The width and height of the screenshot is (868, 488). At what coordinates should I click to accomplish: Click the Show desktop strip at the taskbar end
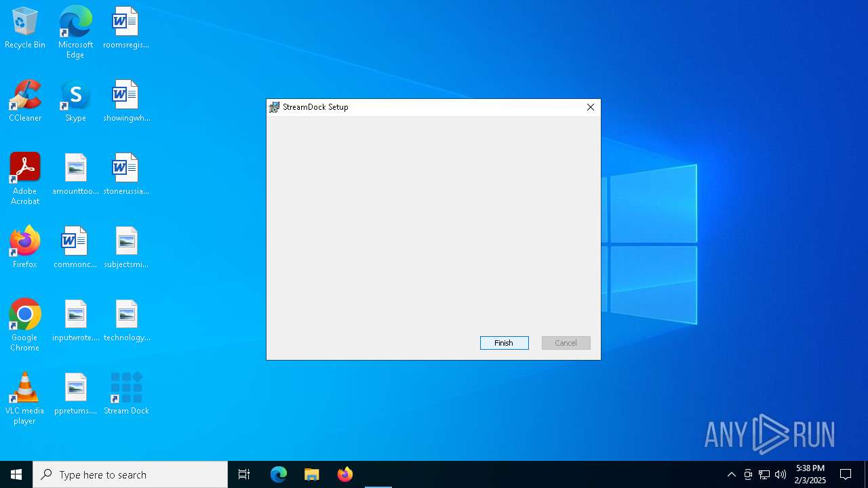click(x=866, y=474)
